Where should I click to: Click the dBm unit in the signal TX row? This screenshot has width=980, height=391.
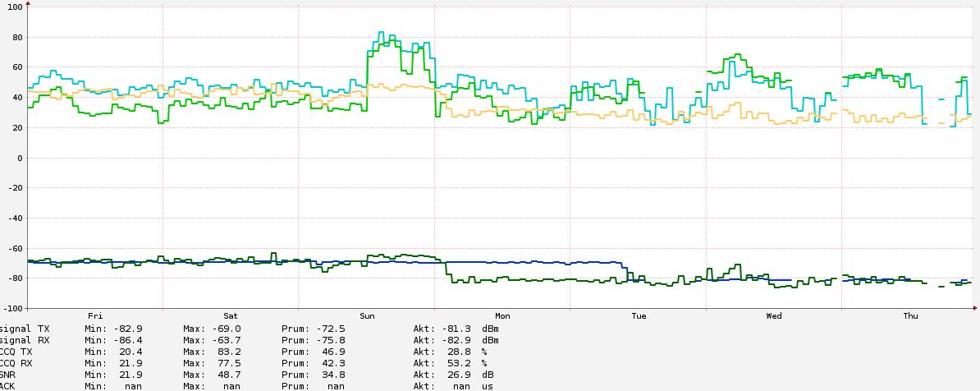490,329
